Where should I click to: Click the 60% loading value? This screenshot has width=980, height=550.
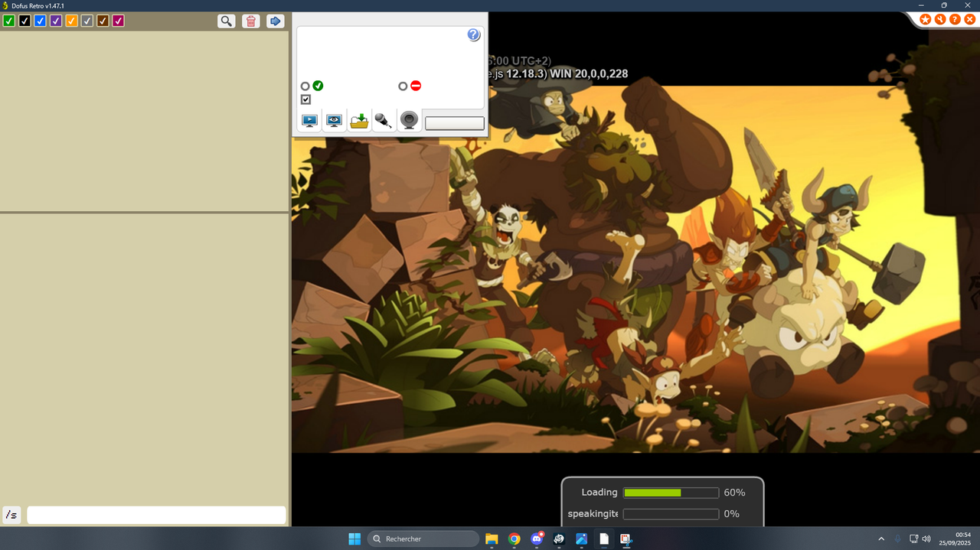tap(734, 493)
